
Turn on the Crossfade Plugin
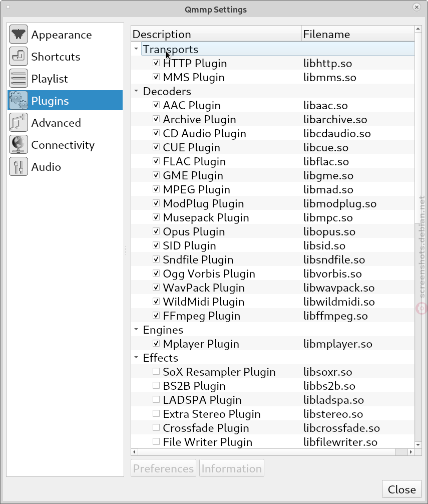click(x=156, y=428)
